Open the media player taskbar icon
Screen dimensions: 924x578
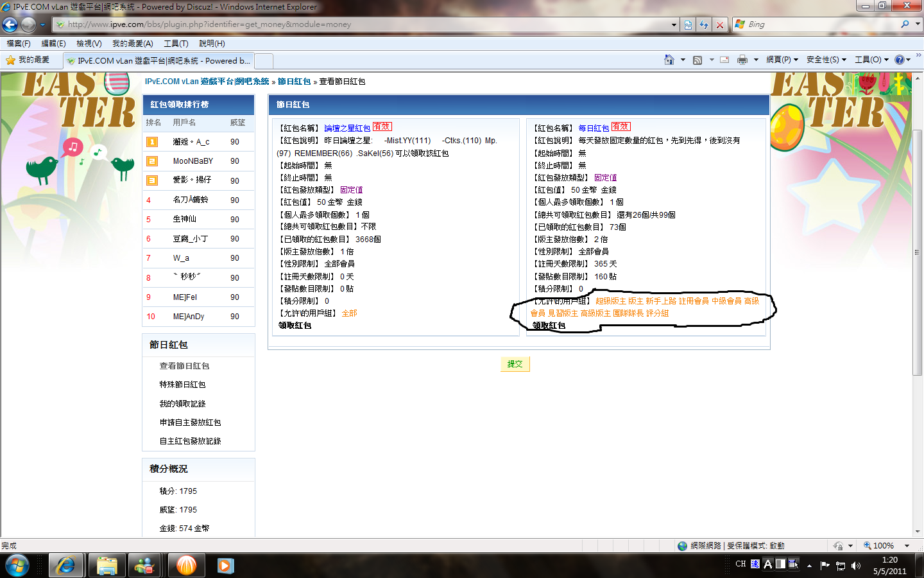point(225,565)
